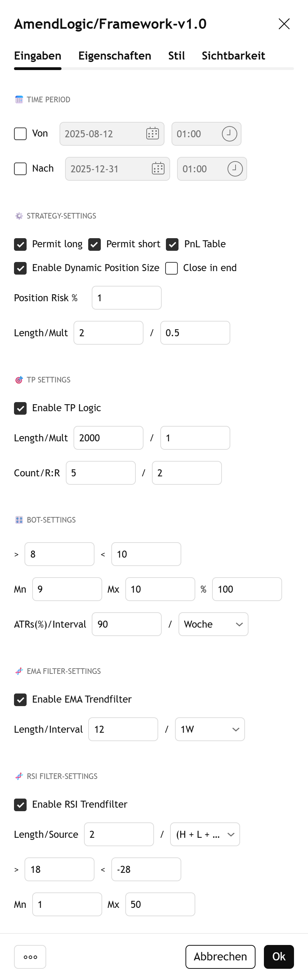Close the AmendLogic settings dialog
308x980 pixels.
pyautogui.click(x=284, y=24)
